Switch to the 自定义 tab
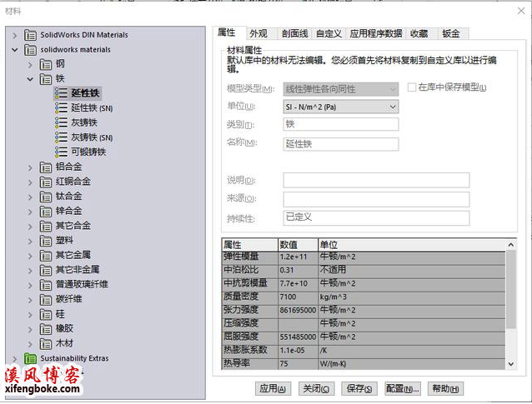 click(x=329, y=33)
